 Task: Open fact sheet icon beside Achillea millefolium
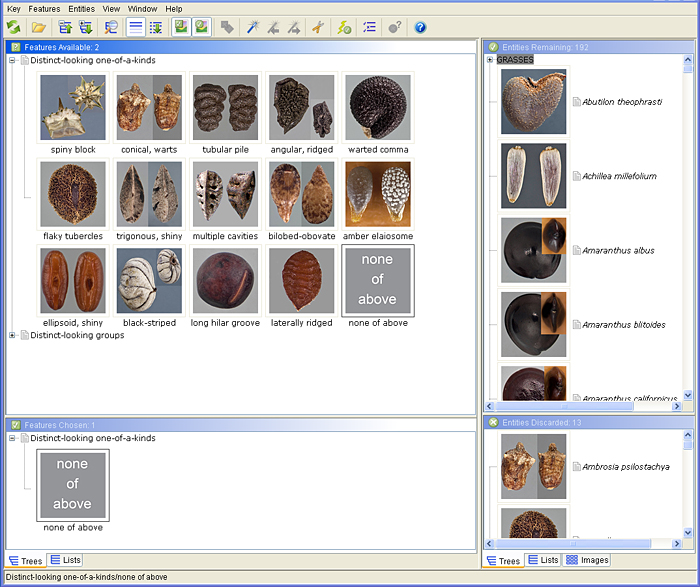click(x=577, y=176)
